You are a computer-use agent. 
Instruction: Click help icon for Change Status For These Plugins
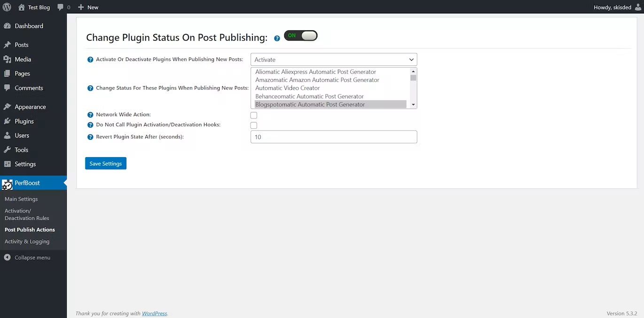pyautogui.click(x=90, y=88)
